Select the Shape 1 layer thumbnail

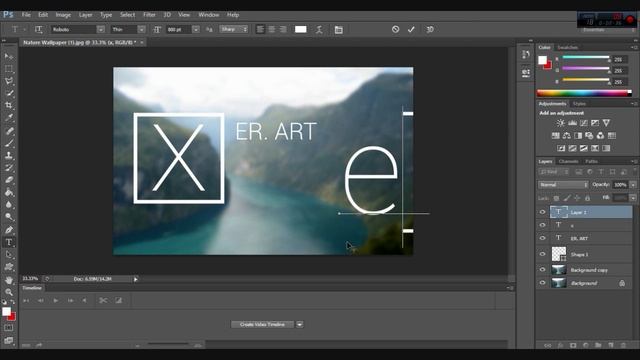[559, 254]
